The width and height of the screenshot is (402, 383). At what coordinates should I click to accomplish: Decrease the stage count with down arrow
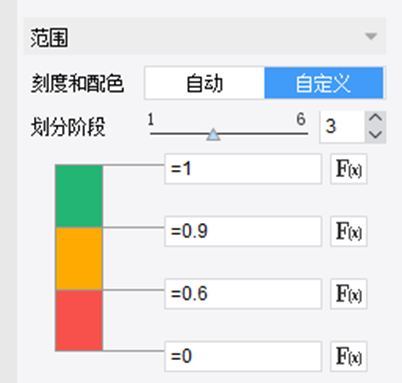pyautogui.click(x=376, y=135)
